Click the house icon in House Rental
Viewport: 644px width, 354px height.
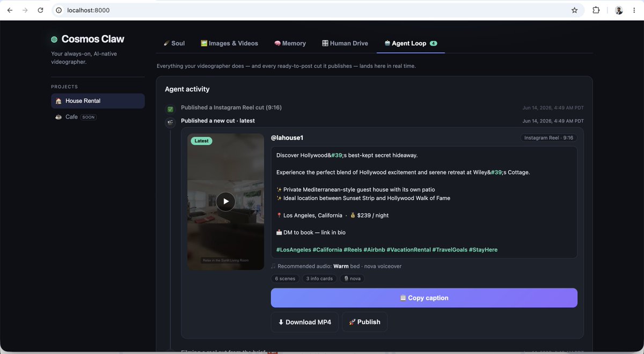(58, 101)
